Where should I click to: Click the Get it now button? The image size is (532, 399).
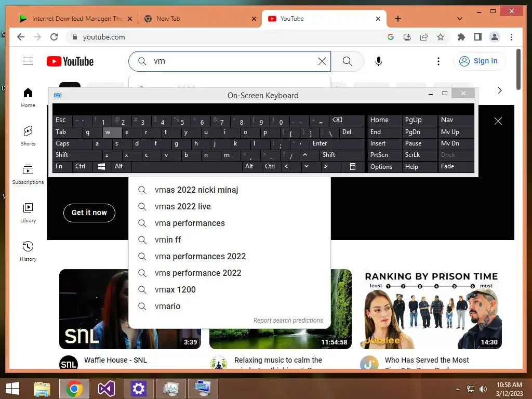click(x=89, y=212)
